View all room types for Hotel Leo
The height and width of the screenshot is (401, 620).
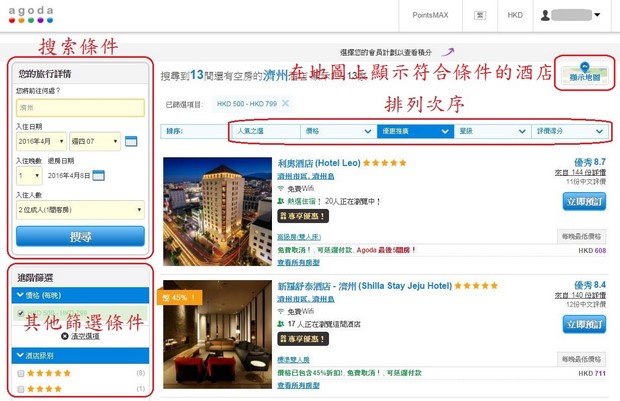pyautogui.click(x=299, y=263)
